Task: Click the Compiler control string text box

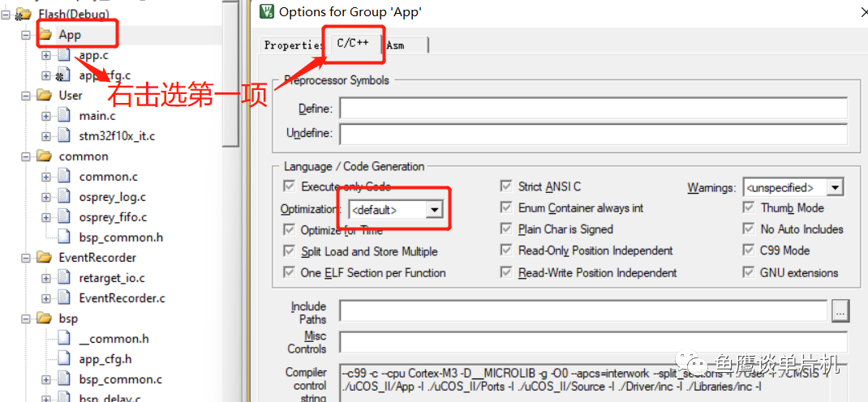Action: coord(594,383)
